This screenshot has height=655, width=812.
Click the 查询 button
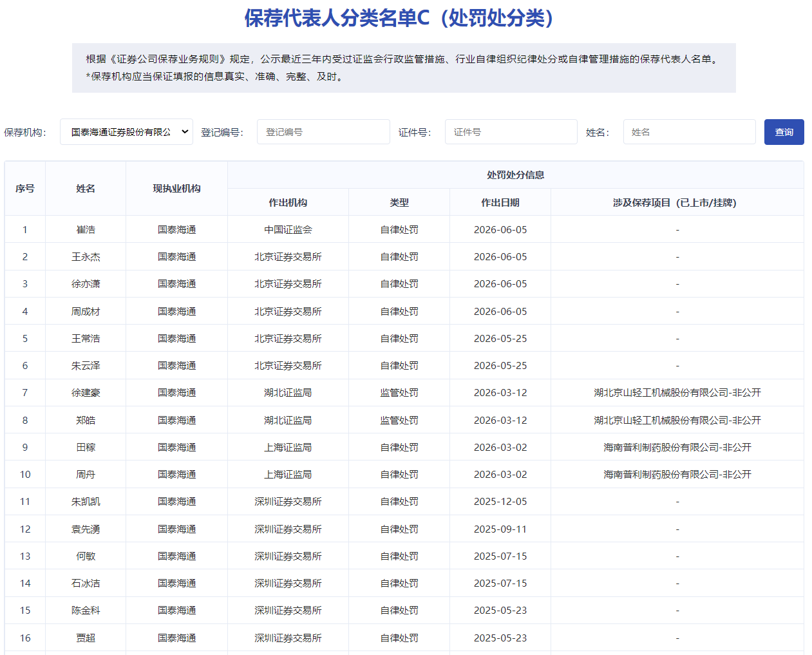pyautogui.click(x=784, y=132)
